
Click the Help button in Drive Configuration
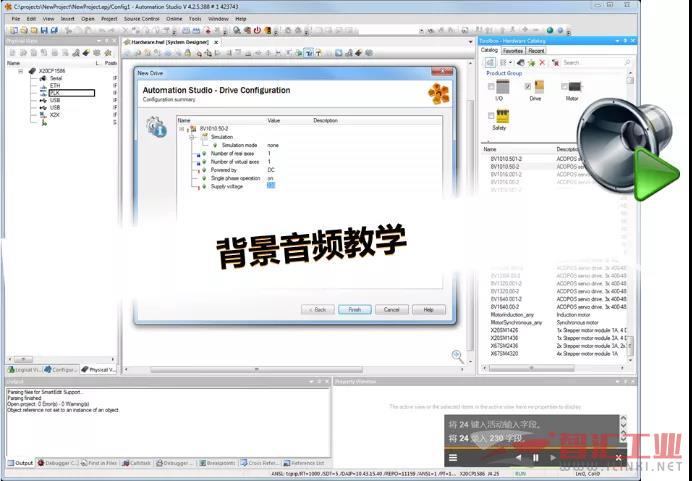click(429, 310)
